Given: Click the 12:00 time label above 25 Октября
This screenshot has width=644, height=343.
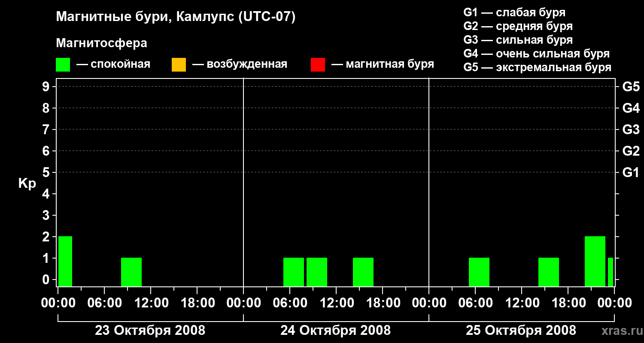Looking at the screenshot, I should 522,303.
